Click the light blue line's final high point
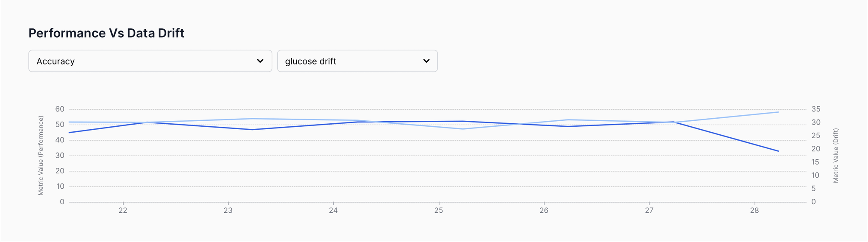 click(x=778, y=112)
